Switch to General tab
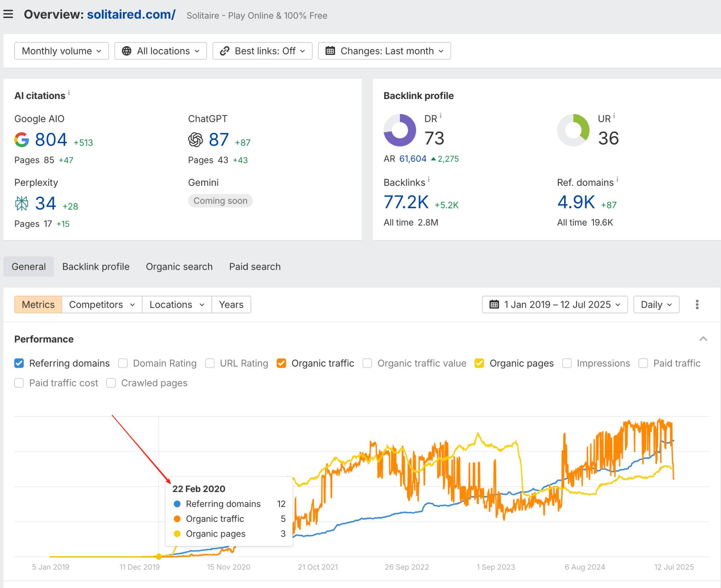 pyautogui.click(x=29, y=266)
